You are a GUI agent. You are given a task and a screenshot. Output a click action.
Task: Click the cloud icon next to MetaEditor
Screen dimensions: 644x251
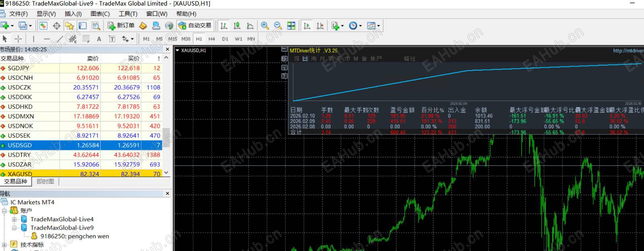[156, 26]
